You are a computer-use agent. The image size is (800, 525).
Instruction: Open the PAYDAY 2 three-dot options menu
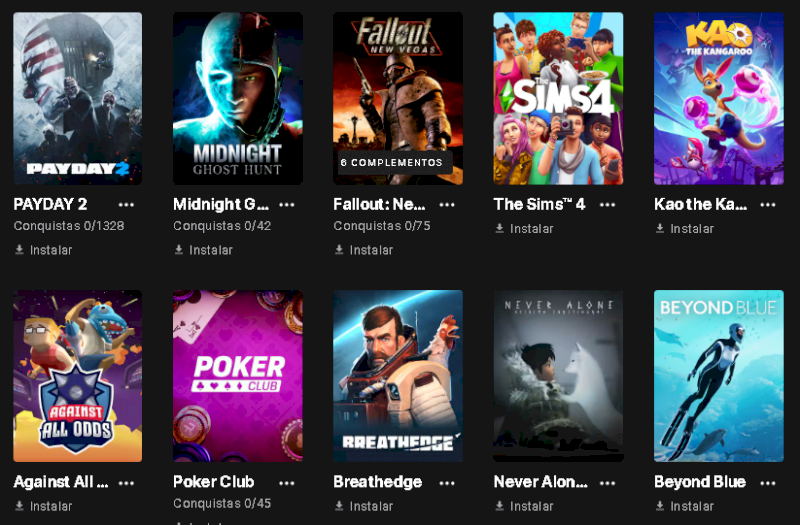point(126,204)
